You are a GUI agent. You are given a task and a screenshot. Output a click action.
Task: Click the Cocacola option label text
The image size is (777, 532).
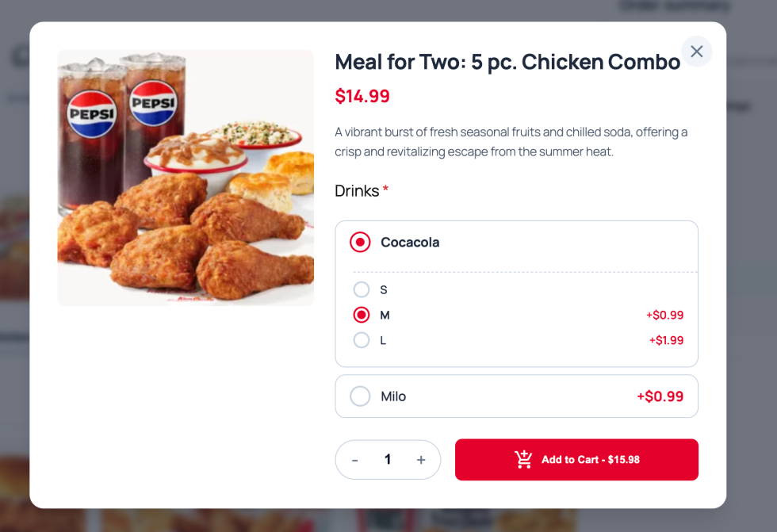pyautogui.click(x=410, y=242)
